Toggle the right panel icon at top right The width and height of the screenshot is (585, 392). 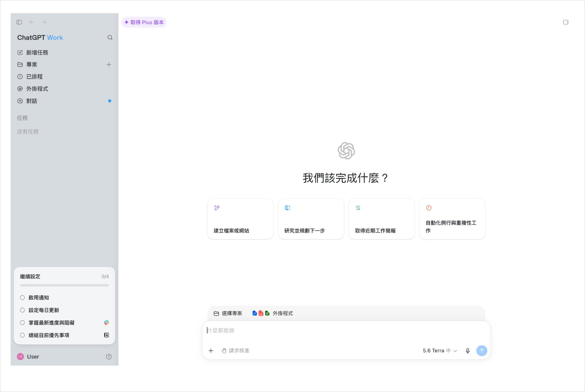tap(566, 22)
